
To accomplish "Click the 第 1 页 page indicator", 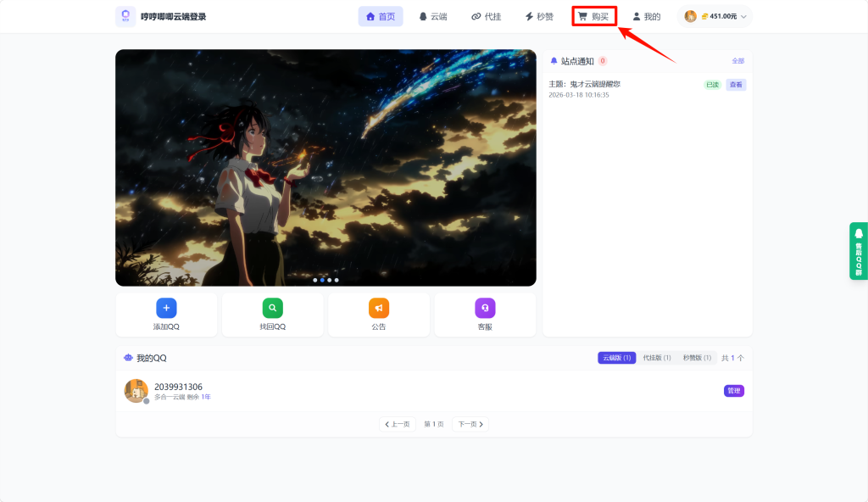I will pos(434,425).
